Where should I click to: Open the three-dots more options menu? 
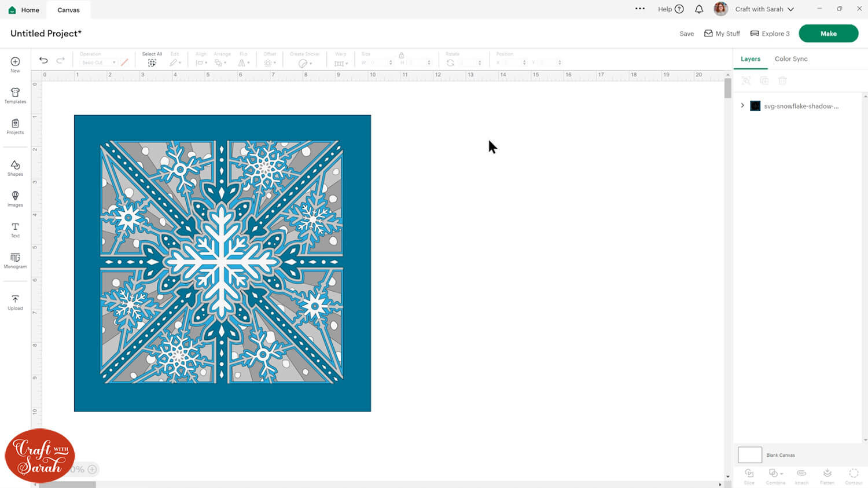coord(640,9)
